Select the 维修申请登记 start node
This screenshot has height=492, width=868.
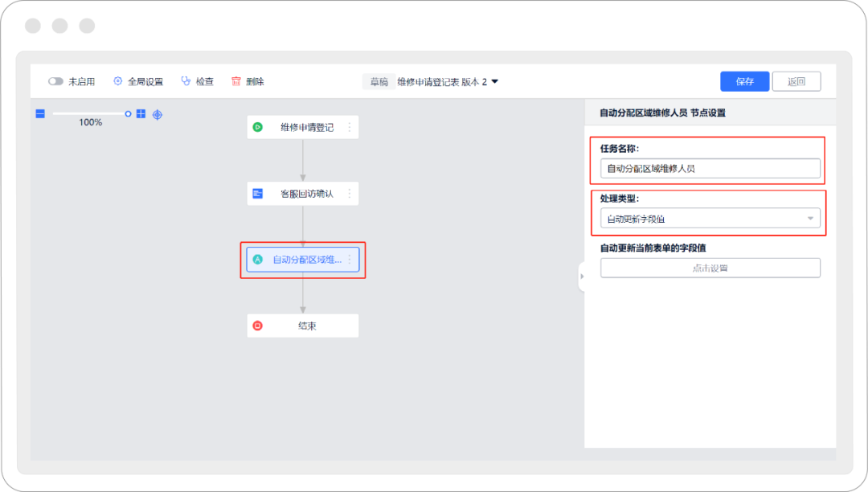point(302,127)
